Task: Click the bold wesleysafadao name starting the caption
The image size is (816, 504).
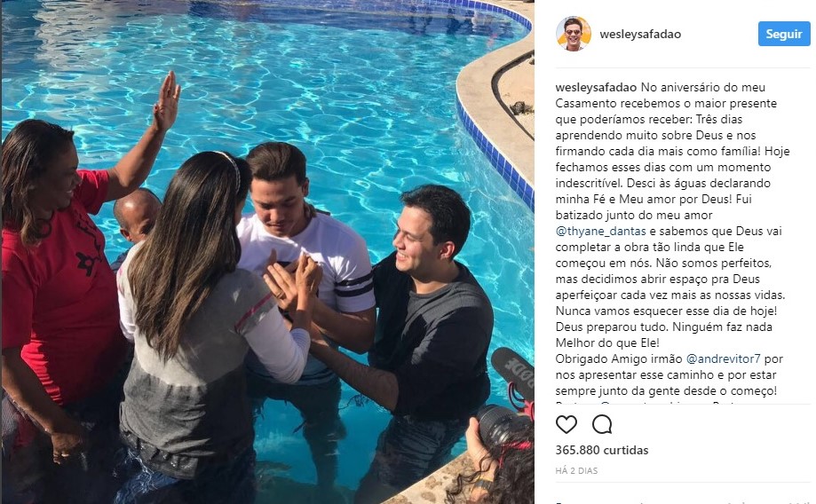Action: [596, 87]
